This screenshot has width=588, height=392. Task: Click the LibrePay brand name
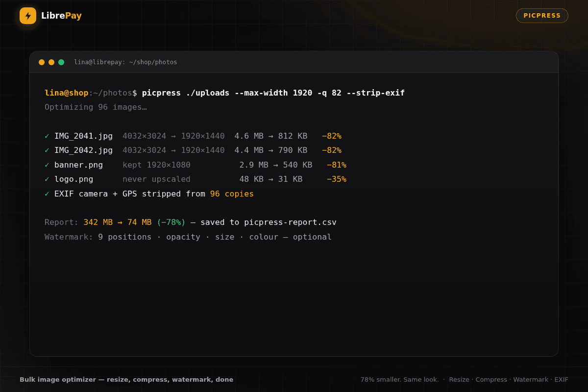tap(61, 16)
